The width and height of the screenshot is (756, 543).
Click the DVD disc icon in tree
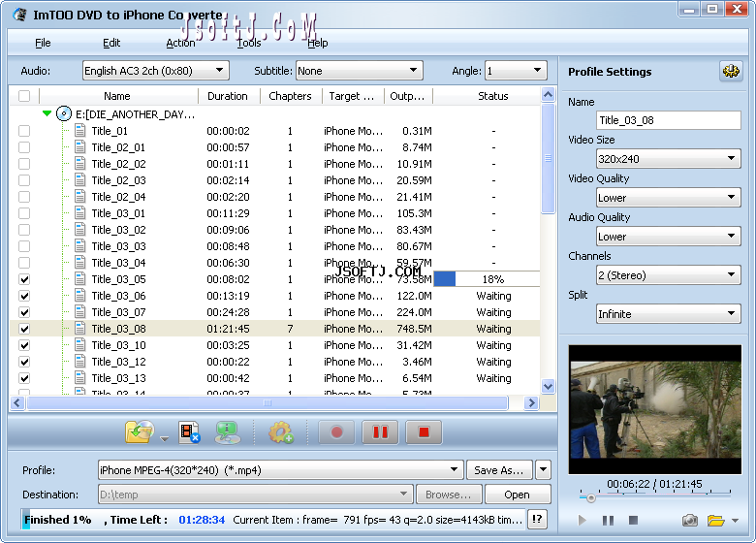(x=64, y=113)
